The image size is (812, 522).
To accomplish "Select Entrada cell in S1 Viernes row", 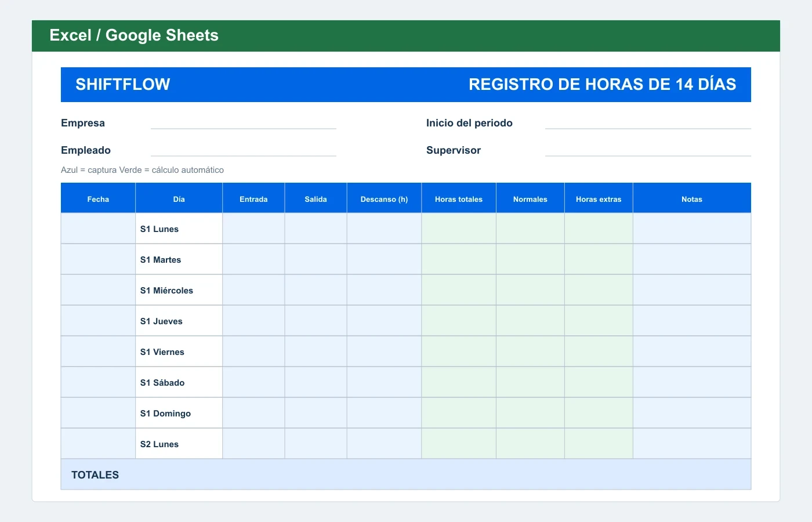I will (x=253, y=351).
